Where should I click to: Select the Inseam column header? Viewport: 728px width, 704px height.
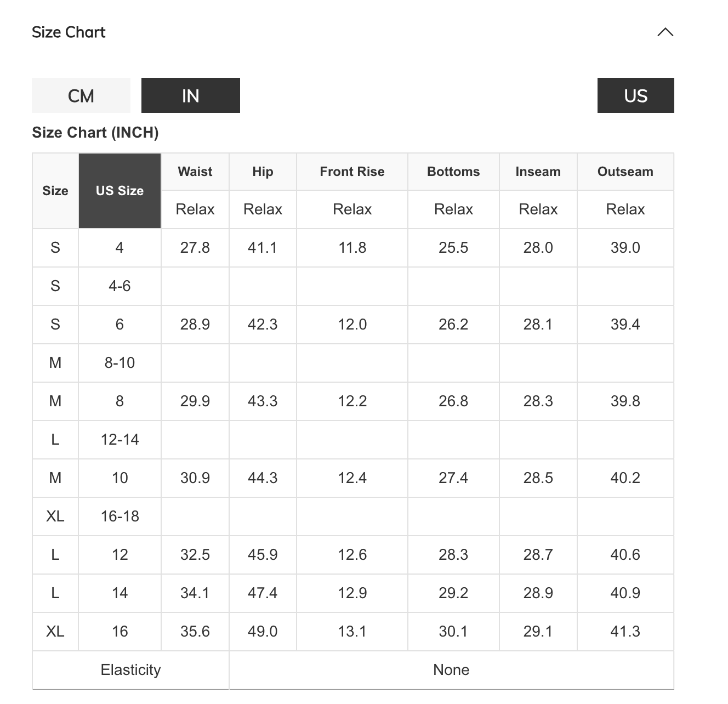pyautogui.click(x=538, y=172)
